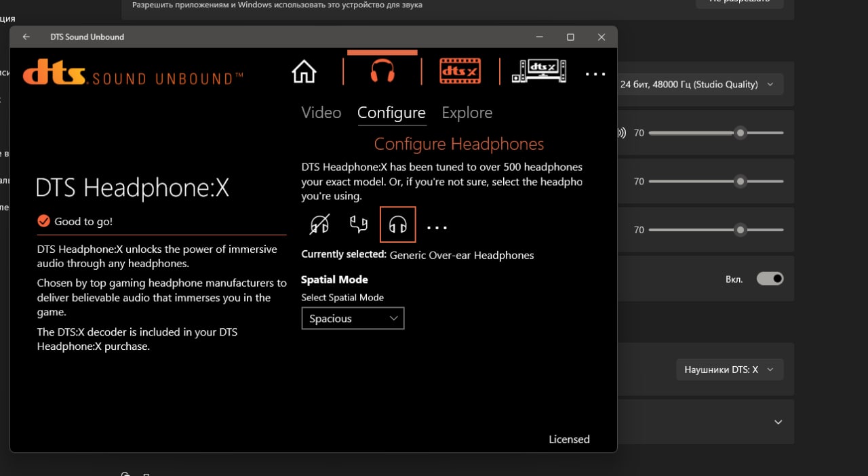Image resolution: width=868 pixels, height=476 pixels.
Task: Open the DTS:X home theater speakers icon
Action: click(539, 71)
